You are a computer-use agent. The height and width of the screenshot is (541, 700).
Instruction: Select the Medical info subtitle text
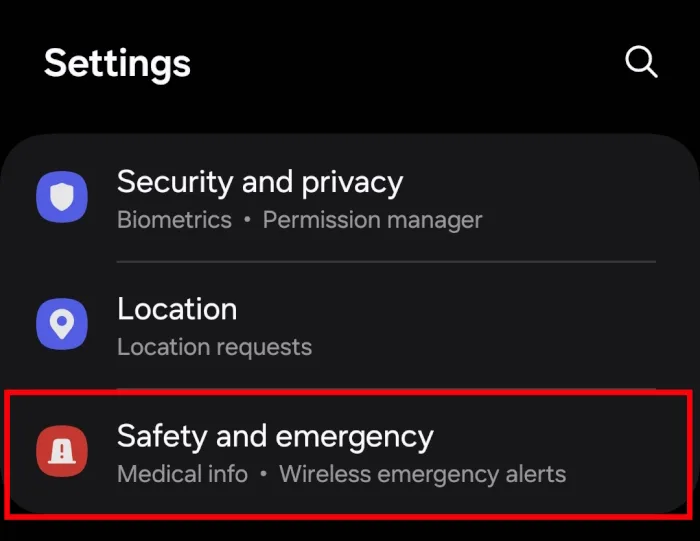[x=182, y=474]
